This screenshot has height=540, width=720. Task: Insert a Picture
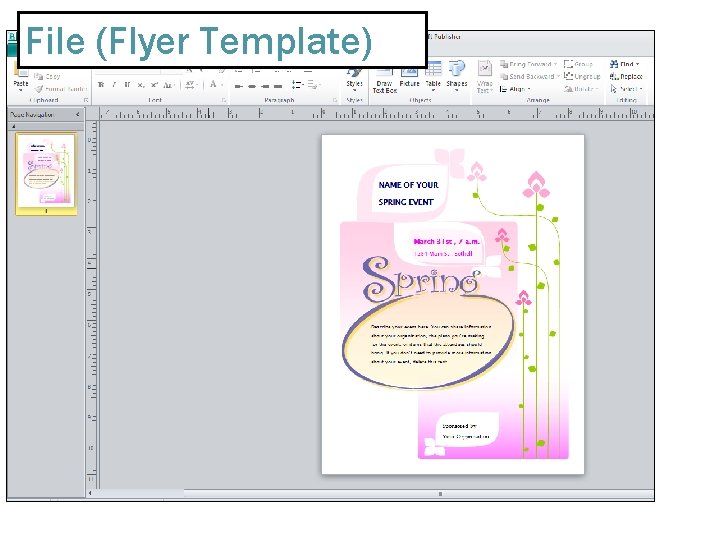click(409, 76)
